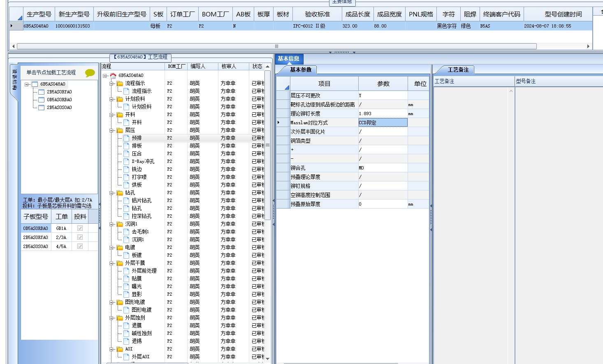Image resolution: width=603 pixels, height=364 pixels.
Task: Select the 控深钻孔 process step
Action: tap(141, 216)
